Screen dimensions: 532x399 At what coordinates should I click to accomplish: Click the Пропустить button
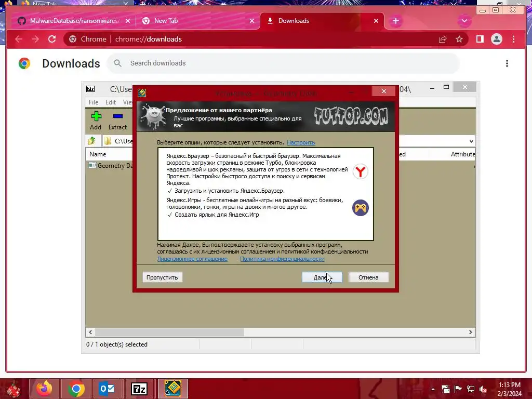(162, 277)
